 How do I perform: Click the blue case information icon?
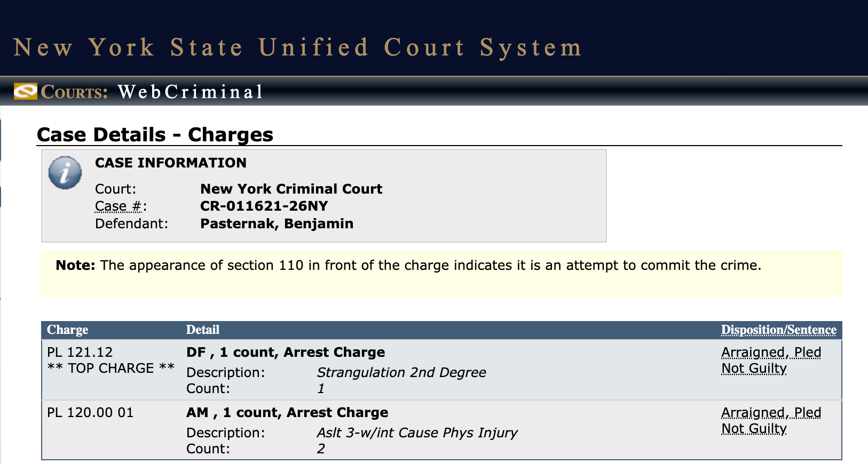(65, 173)
